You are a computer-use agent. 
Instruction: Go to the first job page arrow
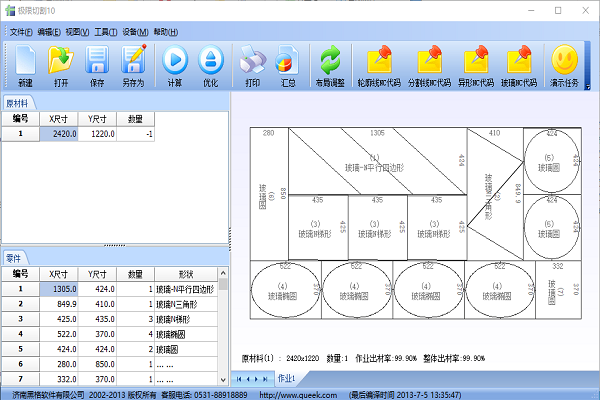tap(239, 379)
